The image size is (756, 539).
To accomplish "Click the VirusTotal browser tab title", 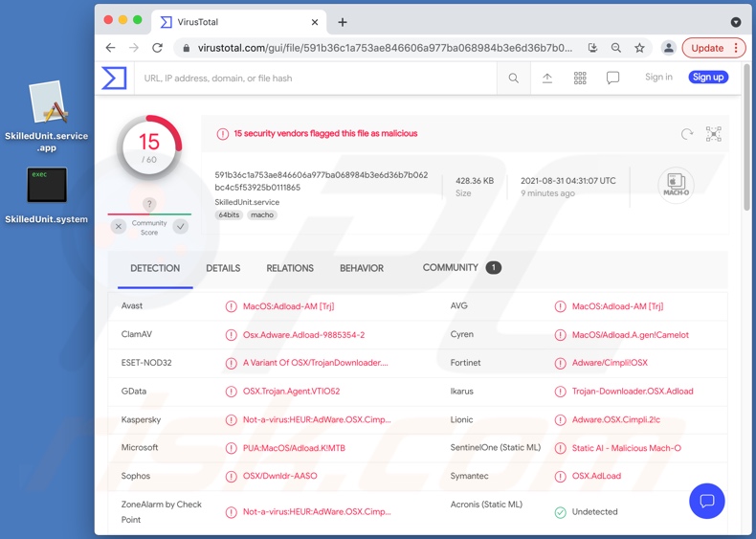I will [198, 22].
